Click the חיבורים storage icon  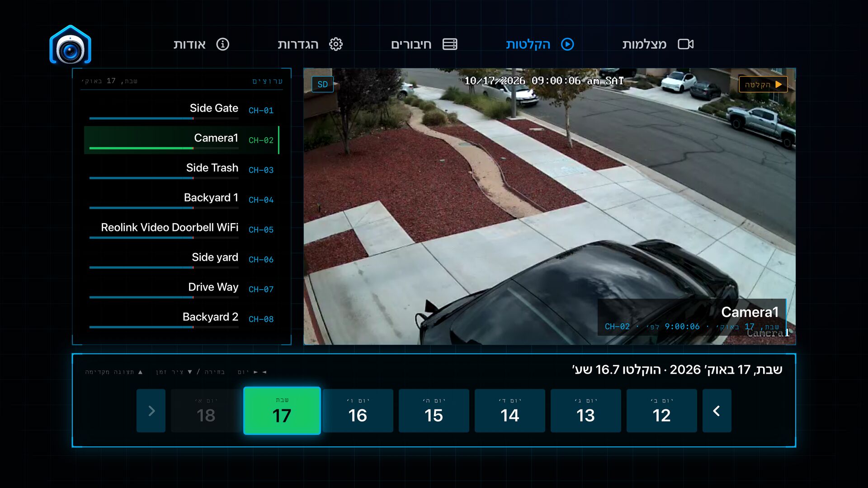click(450, 44)
